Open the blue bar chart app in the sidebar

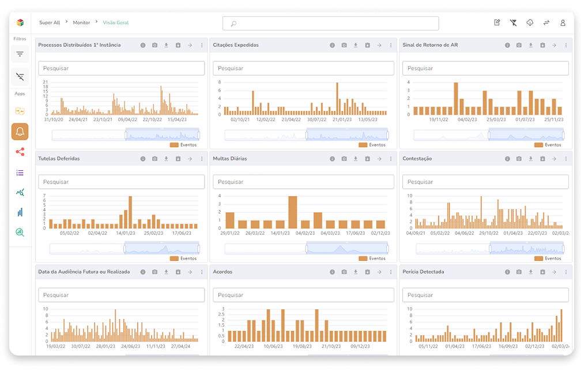pyautogui.click(x=20, y=212)
